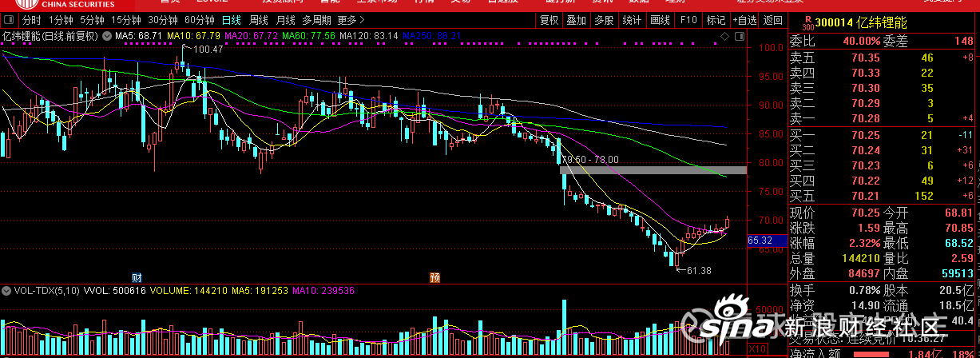This screenshot has width=980, height=358.
Task: Open the 多周期 multi-period view
Action: click(316, 20)
